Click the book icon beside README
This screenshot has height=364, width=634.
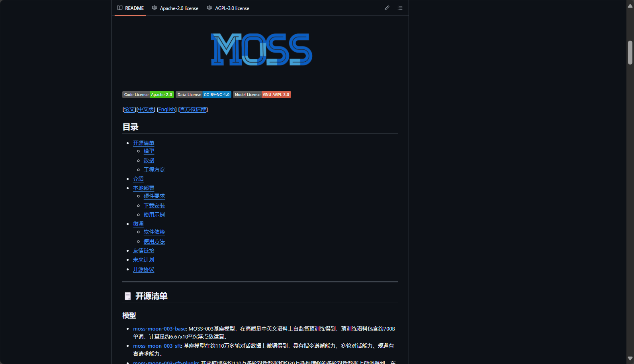coord(120,8)
